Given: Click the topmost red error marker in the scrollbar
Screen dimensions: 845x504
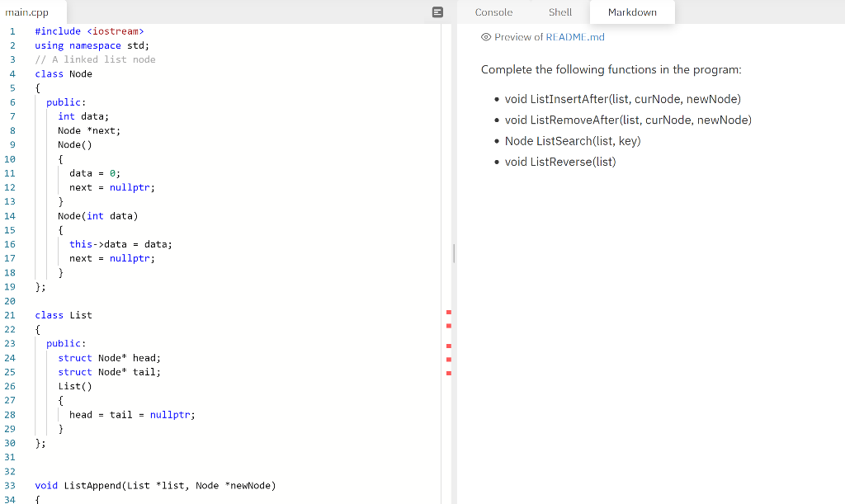Looking at the screenshot, I should coord(448,312).
